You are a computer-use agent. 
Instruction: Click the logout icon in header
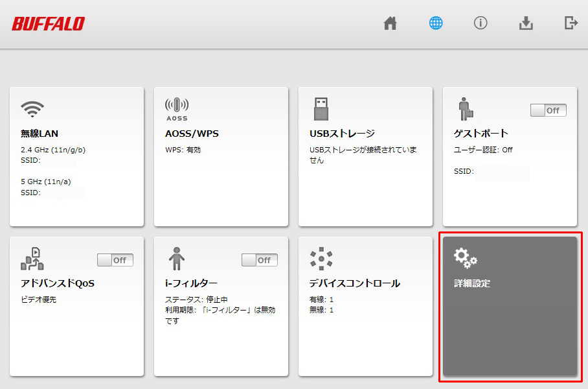571,23
